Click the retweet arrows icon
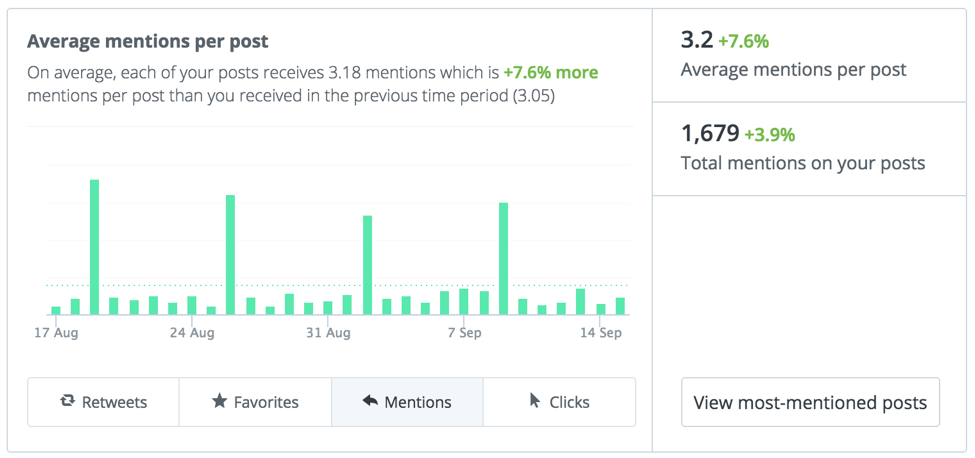The image size is (975, 458). [x=67, y=401]
